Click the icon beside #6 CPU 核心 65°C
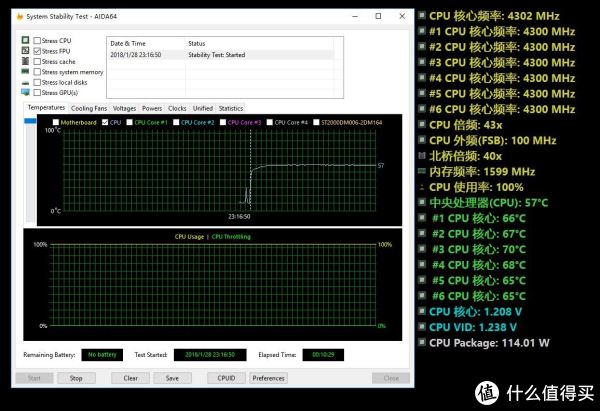Screen dimensions: 600x411 tap(422, 295)
